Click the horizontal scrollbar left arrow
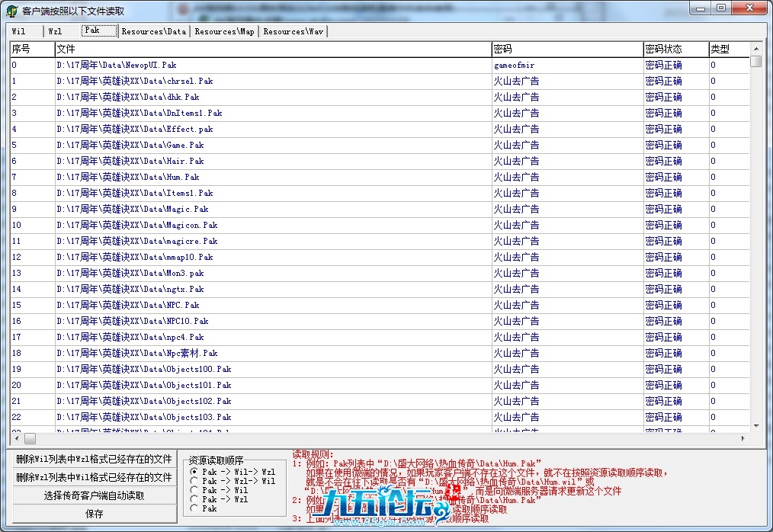This screenshot has width=773, height=532. [15, 439]
